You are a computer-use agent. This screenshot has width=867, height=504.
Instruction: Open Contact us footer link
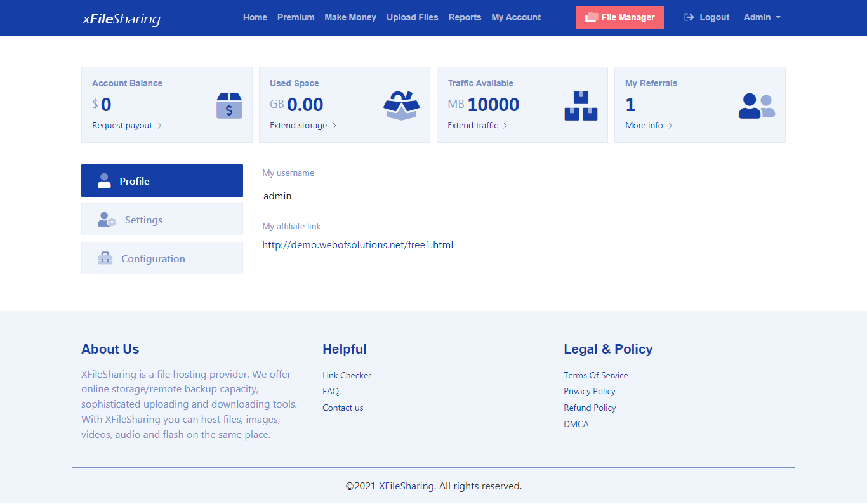[343, 408]
